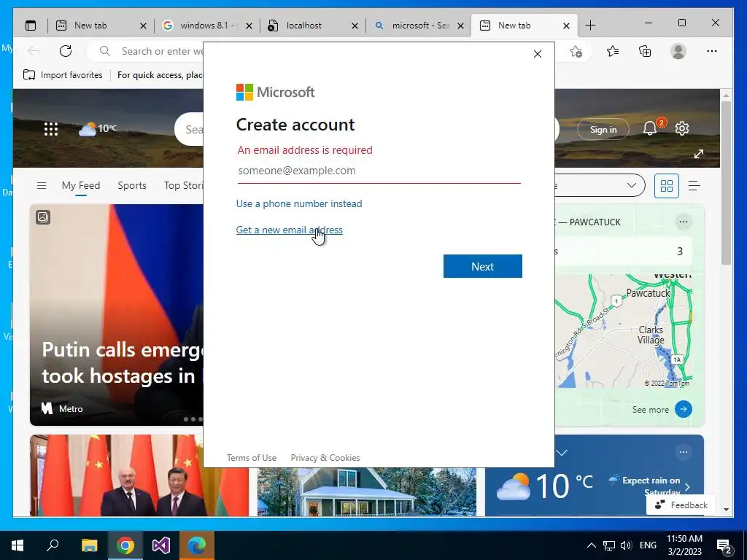Open page settings gear icon
The height and width of the screenshot is (560, 747).
click(x=682, y=128)
